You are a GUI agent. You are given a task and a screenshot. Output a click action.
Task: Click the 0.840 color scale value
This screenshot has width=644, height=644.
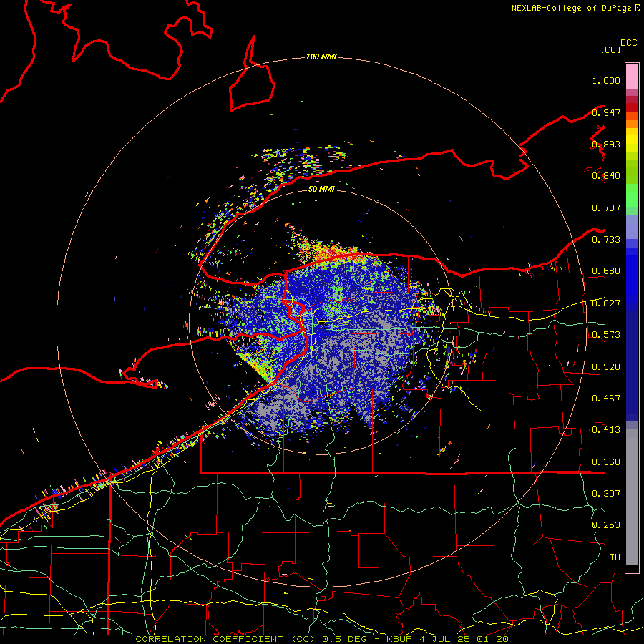(x=606, y=176)
